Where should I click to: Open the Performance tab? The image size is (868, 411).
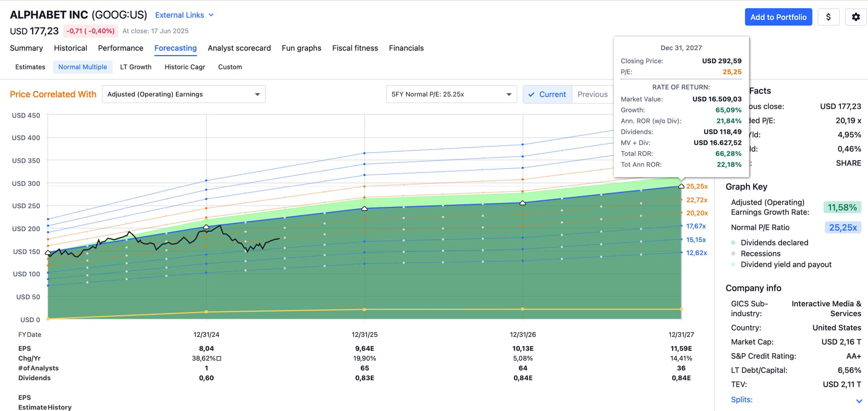(x=121, y=48)
